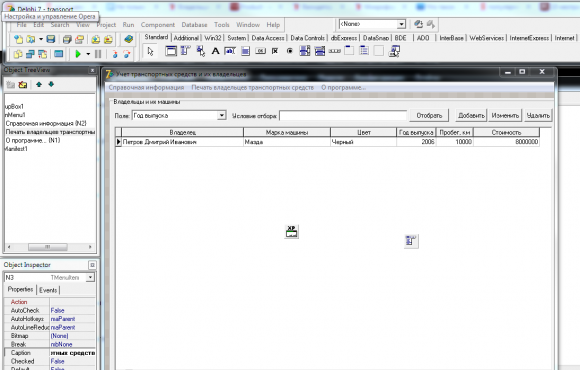This screenshot has height=370, width=580.
Task: Select 'Справочная информация (N2)' tree item
Action: [x=46, y=123]
